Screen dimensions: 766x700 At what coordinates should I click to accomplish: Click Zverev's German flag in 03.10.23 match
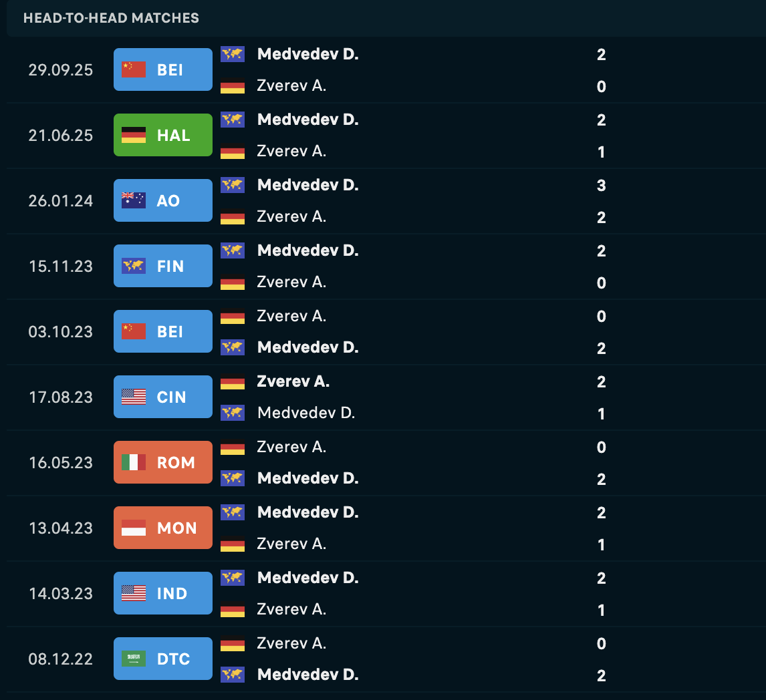click(233, 316)
